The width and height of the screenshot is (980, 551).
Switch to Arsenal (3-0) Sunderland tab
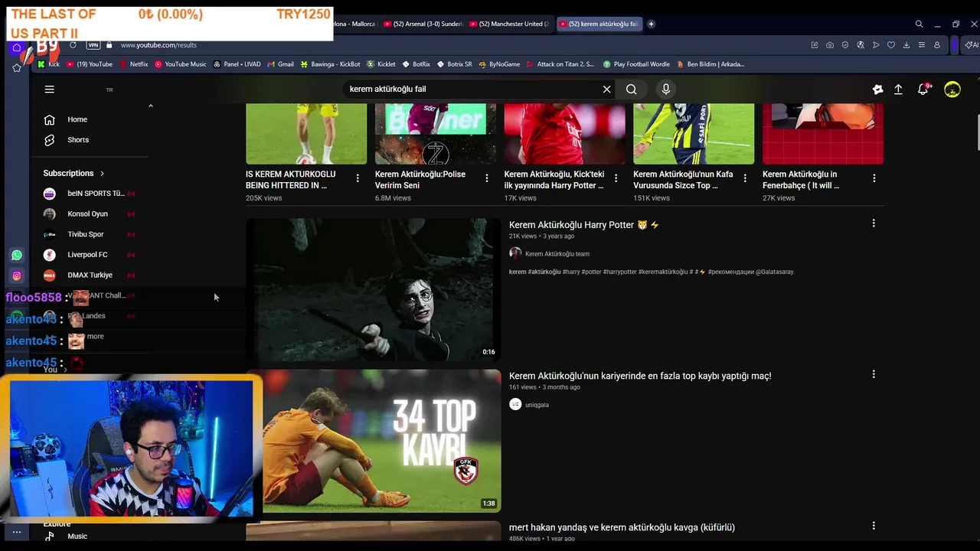pos(423,24)
